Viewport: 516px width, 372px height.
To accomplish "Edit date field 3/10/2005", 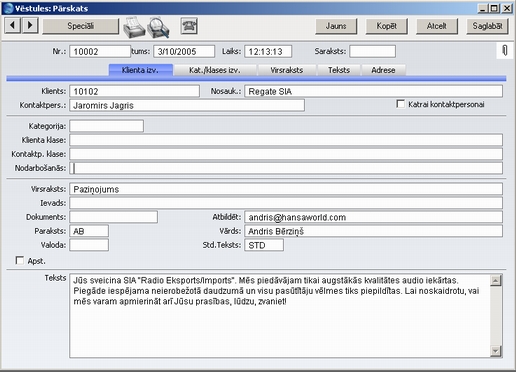I will coord(184,52).
